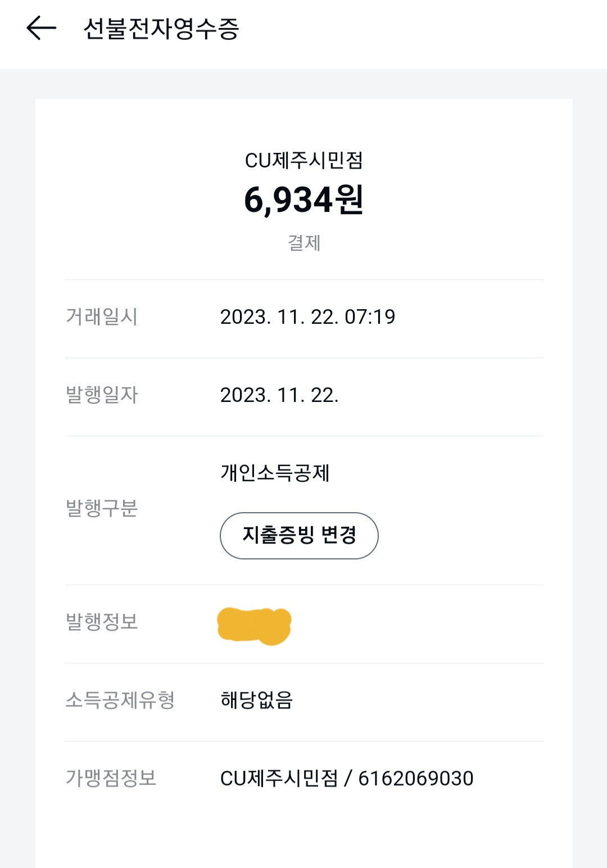Click the 선불전자영수증 page title

[x=161, y=29]
